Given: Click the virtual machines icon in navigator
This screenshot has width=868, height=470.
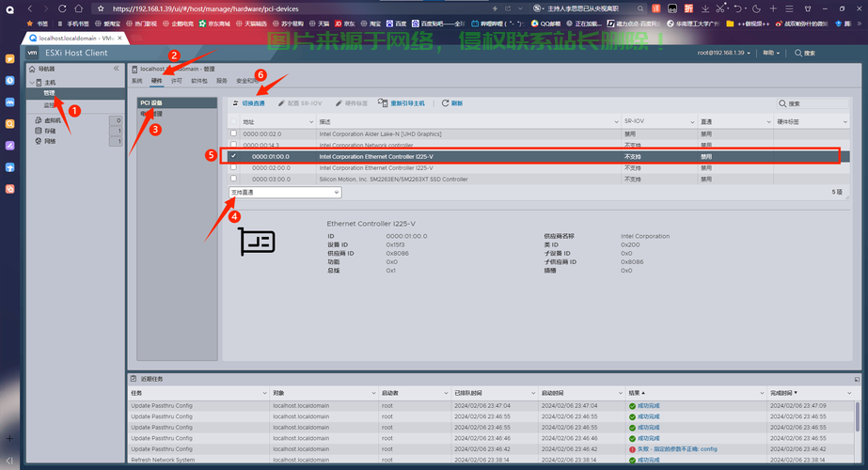Looking at the screenshot, I should pyautogui.click(x=39, y=120).
